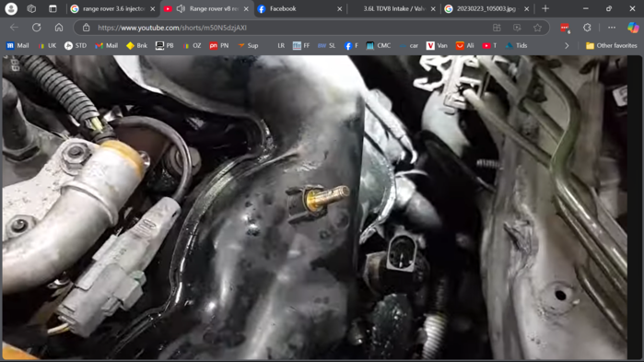Close the Range rover v8 YouTube tab
The width and height of the screenshot is (644, 362).
tap(246, 8)
